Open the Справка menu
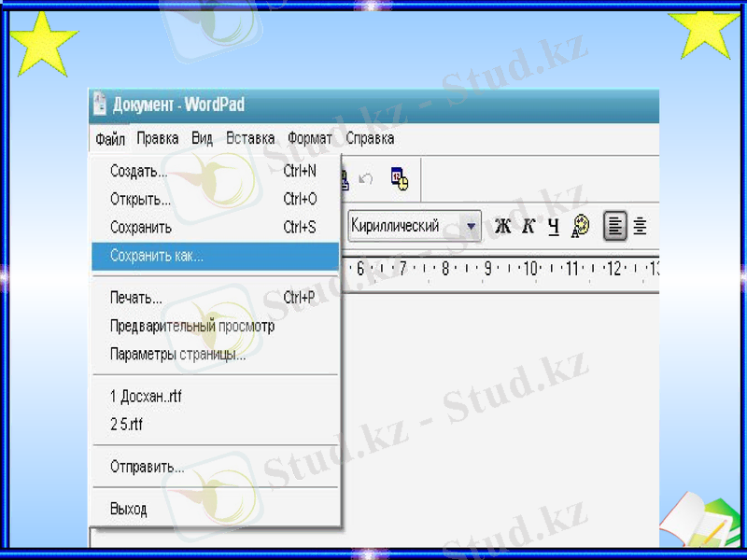 coord(370,138)
